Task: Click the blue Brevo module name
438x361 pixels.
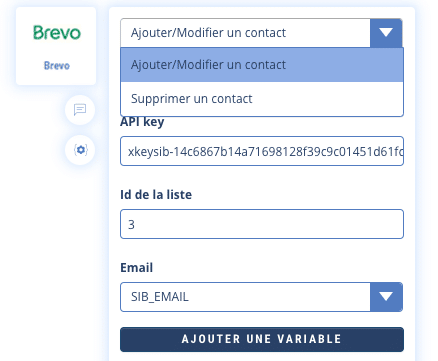Action: 57,66
